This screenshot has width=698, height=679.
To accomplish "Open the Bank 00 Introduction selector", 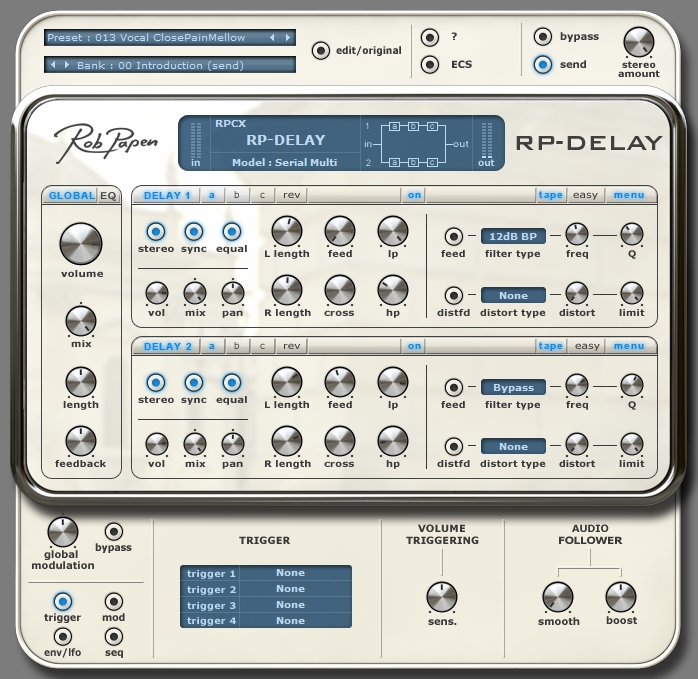I will point(170,65).
